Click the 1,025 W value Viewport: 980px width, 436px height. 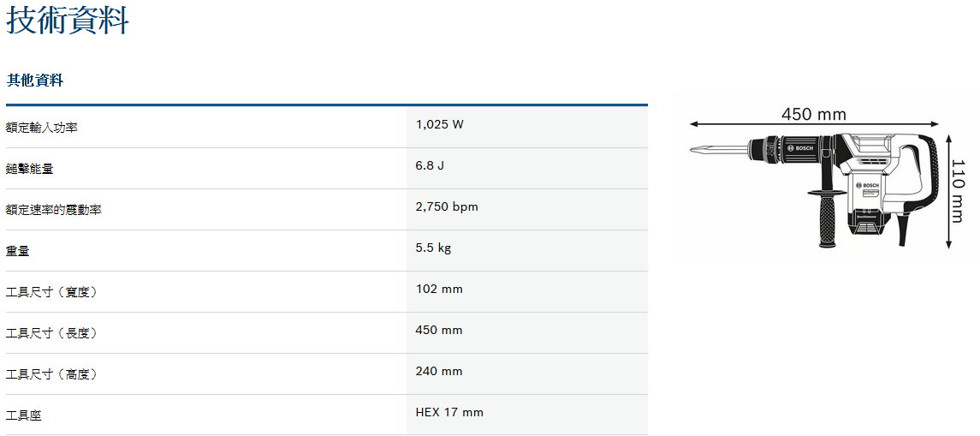coord(440,124)
